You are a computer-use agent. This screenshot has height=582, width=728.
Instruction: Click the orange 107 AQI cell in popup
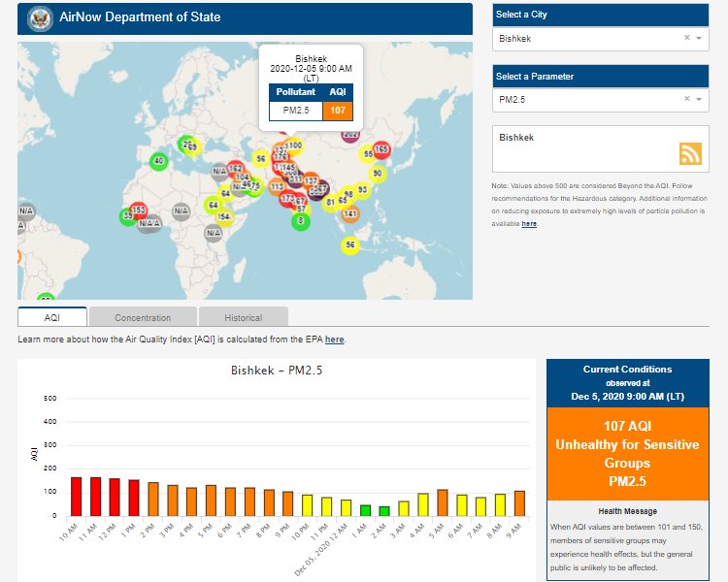click(338, 110)
